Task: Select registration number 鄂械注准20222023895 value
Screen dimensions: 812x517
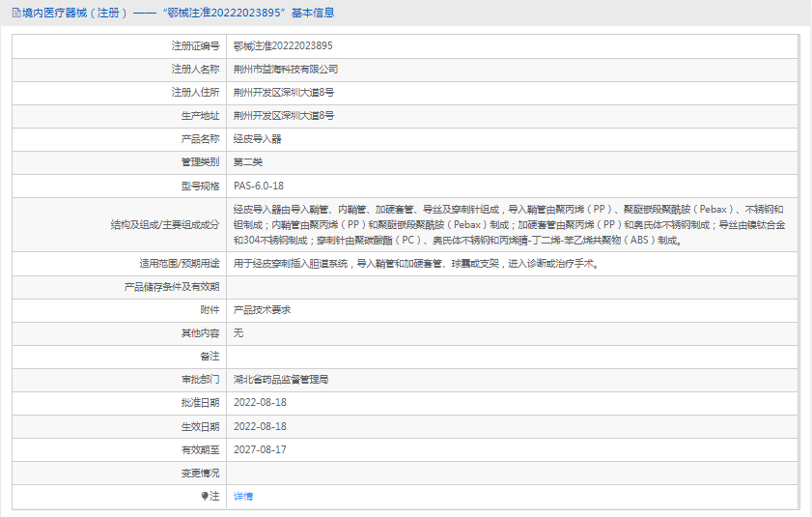Action: (x=283, y=45)
